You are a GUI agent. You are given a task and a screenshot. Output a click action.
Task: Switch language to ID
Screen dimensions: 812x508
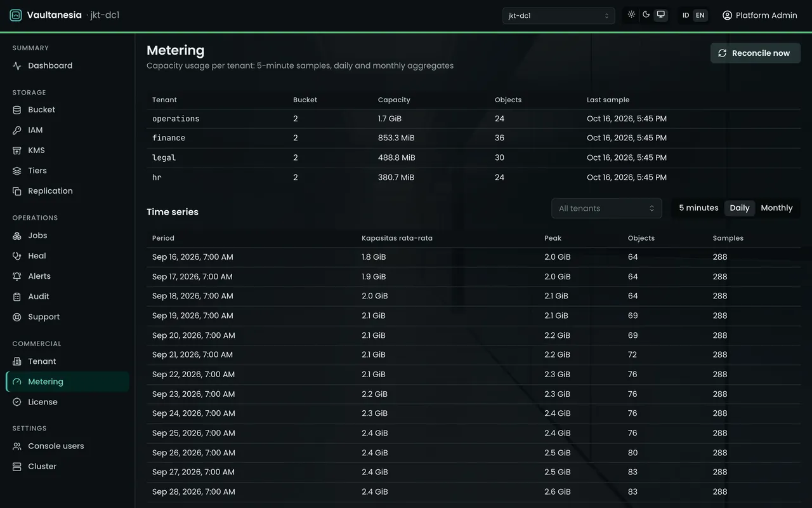pos(686,15)
